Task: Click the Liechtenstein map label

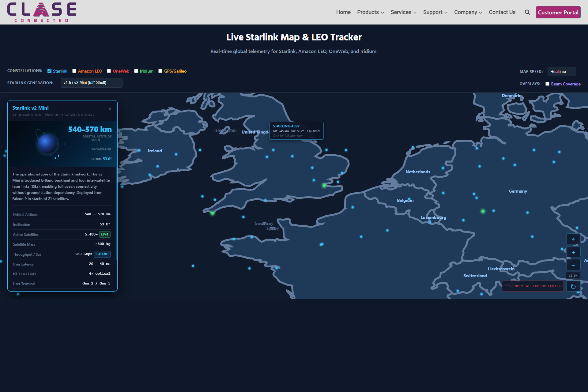Action: pyautogui.click(x=501, y=269)
